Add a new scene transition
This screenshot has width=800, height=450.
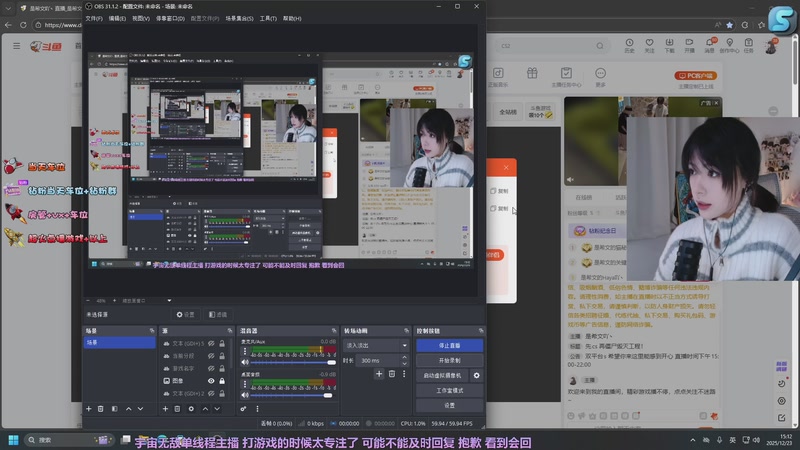pos(379,374)
